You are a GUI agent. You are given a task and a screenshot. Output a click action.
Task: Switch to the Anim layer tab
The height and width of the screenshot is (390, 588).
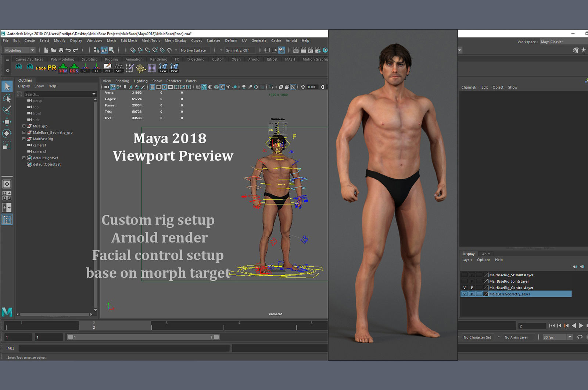point(486,254)
